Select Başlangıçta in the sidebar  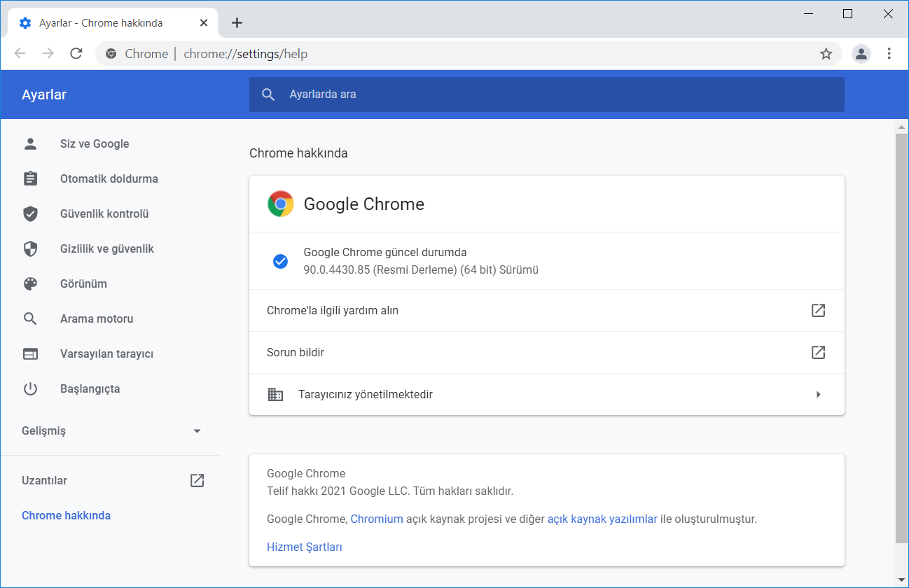(x=90, y=388)
